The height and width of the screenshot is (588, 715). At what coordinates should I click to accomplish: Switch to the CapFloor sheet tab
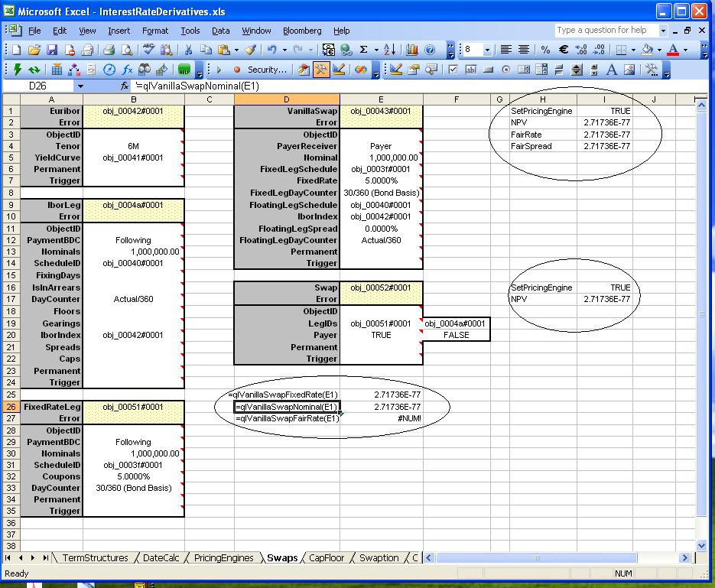pos(327,558)
